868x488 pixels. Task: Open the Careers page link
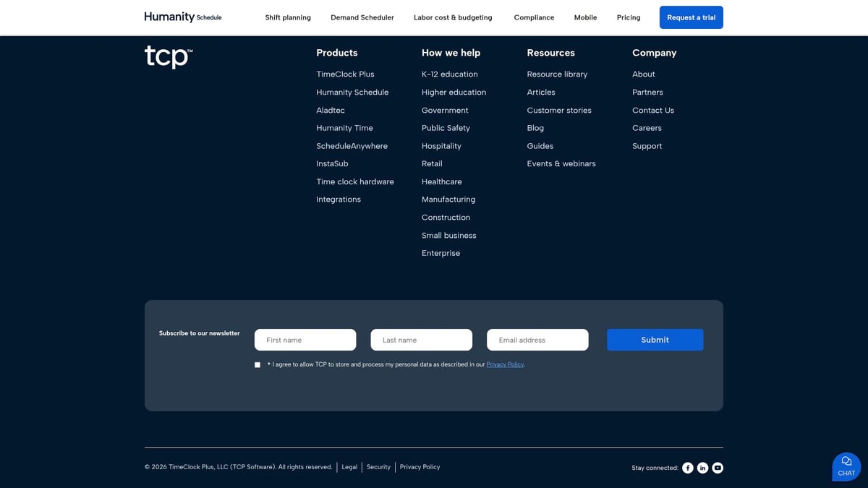pos(646,128)
